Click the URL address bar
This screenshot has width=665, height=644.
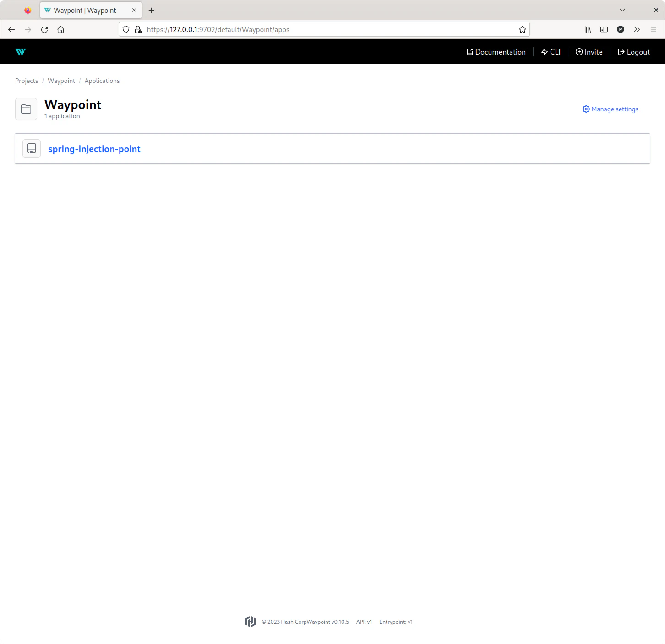tap(321, 29)
